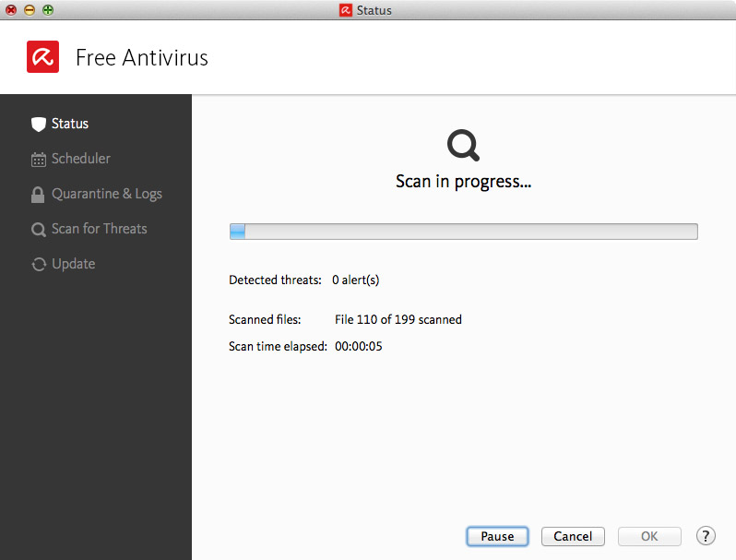Click the '0 alert(s)' value
Image resolution: width=736 pixels, height=560 pixels.
tap(355, 280)
